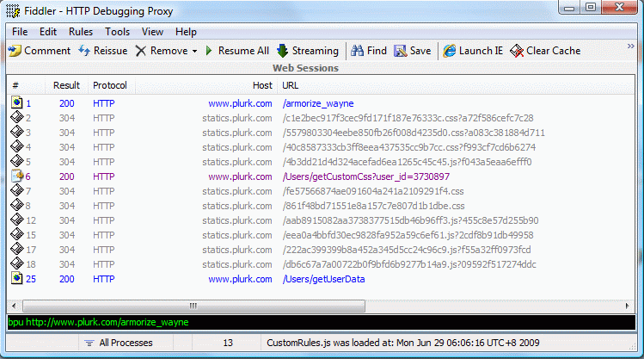Click the Save label in toolbar

[420, 51]
